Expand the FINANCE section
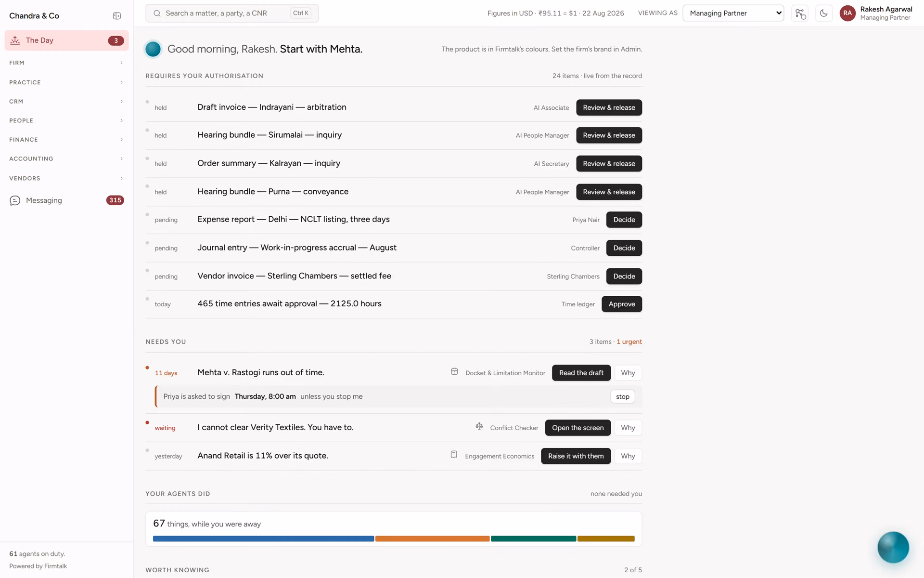The height and width of the screenshot is (578, 924). [x=66, y=140]
